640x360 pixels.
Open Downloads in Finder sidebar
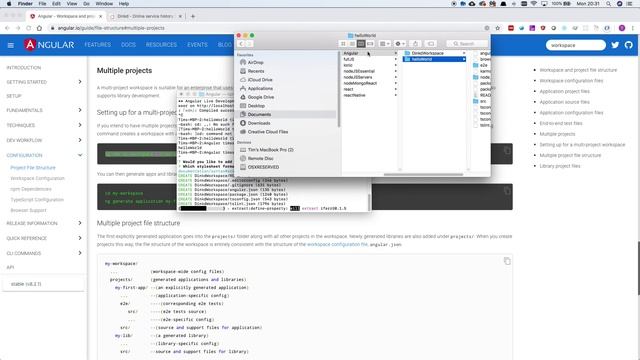259,123
